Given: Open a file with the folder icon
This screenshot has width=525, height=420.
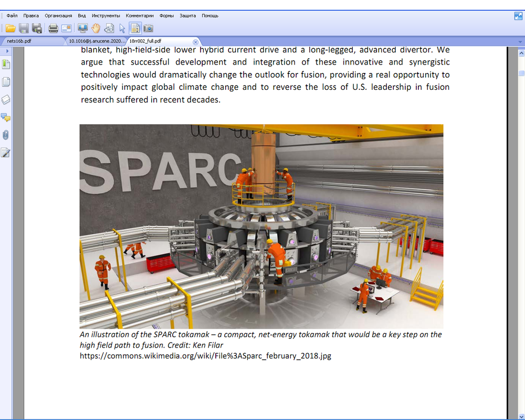Looking at the screenshot, I should (x=10, y=28).
